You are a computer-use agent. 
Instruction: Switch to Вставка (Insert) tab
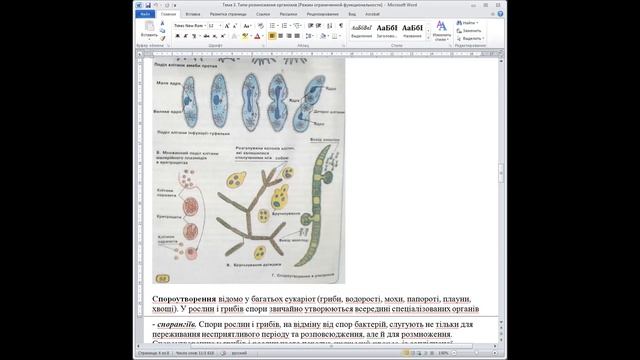(x=193, y=14)
